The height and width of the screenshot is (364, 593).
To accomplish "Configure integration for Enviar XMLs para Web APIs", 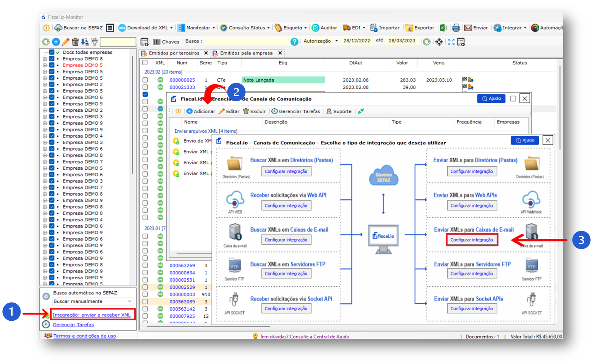I will click(472, 206).
